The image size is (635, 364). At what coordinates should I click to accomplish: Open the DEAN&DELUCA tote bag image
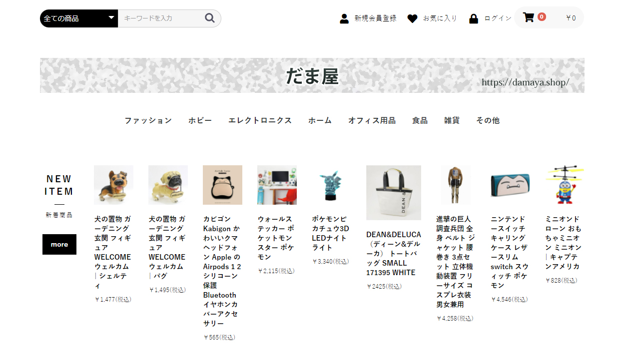(393, 192)
